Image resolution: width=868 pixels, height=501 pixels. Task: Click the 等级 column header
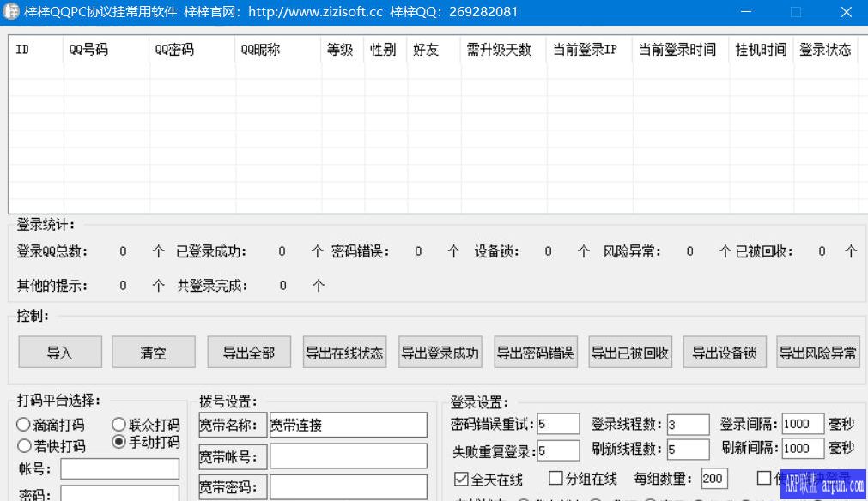point(343,50)
